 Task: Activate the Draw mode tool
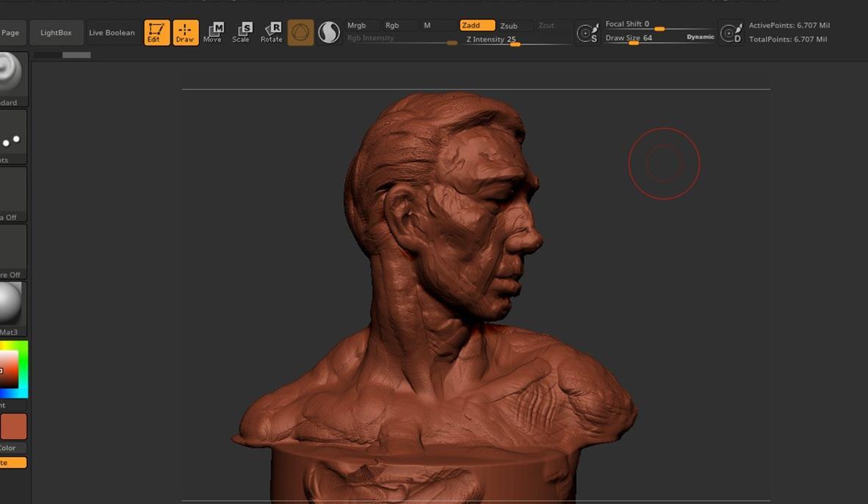(185, 32)
